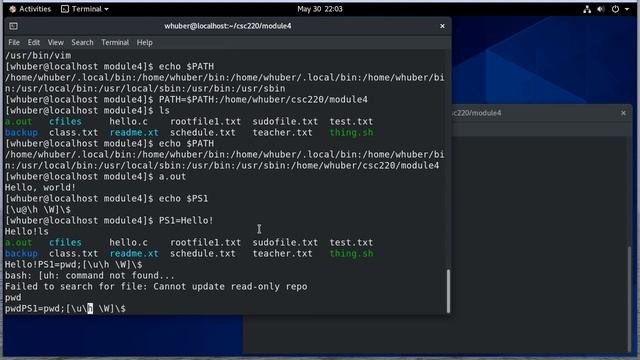This screenshot has height=360, width=640.
Task: Click 'backup' directory in the first ls listing
Action: (x=21, y=133)
